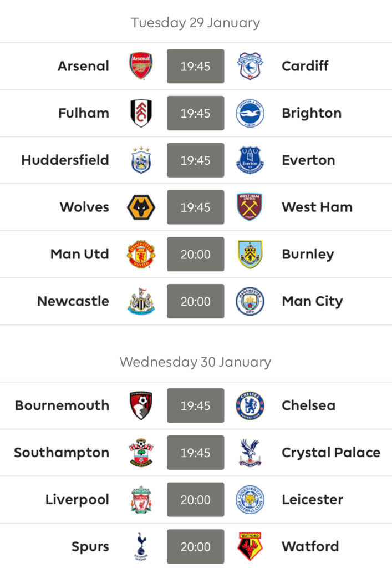The height and width of the screenshot is (568, 392).
Task: Open Liverpool vs Leicester 20:00 kickoff button
Action: click(196, 500)
